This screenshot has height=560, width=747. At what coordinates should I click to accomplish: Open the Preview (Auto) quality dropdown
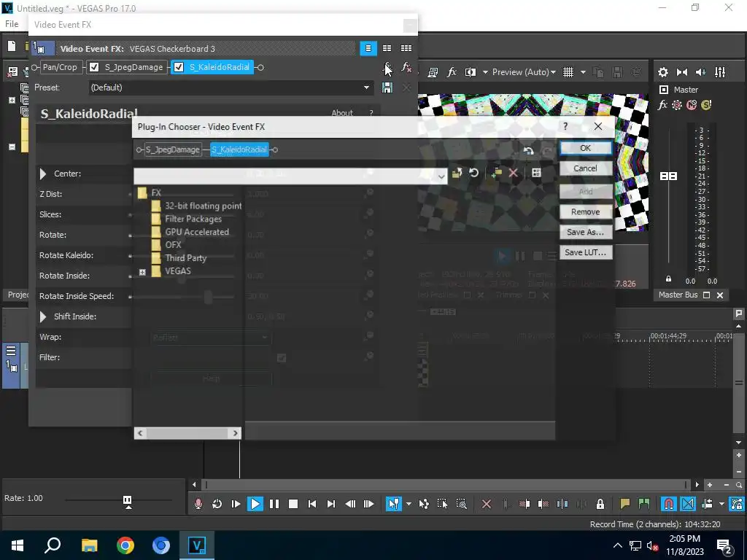click(524, 72)
